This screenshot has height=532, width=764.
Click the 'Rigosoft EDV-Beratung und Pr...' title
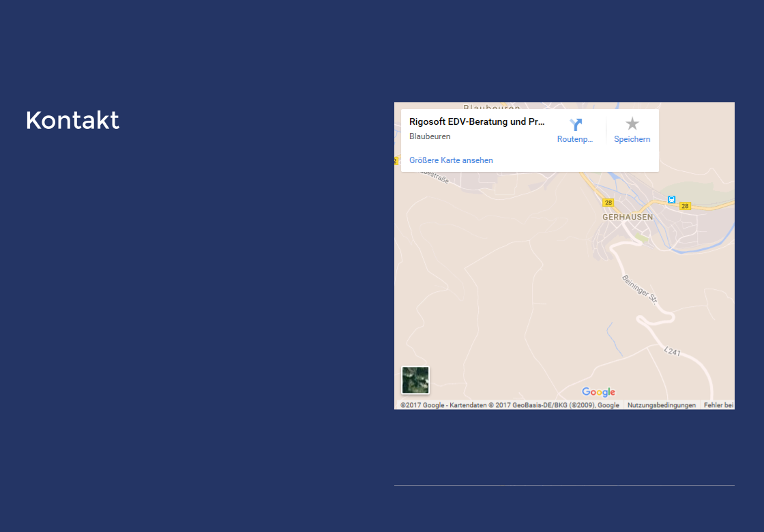point(477,122)
